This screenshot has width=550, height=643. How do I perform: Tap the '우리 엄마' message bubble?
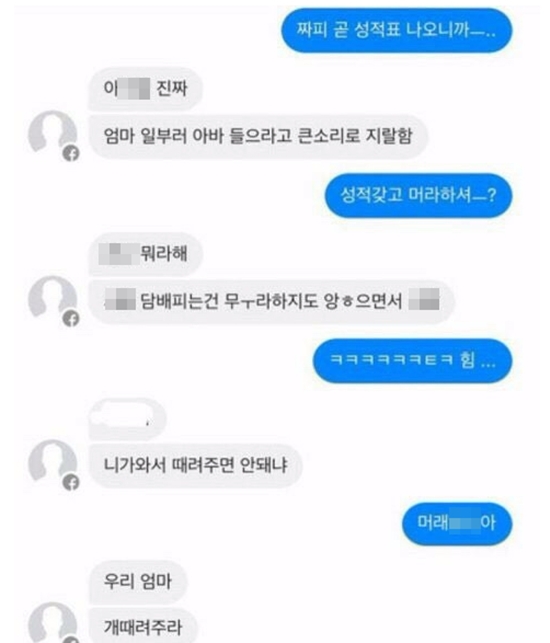(138, 582)
